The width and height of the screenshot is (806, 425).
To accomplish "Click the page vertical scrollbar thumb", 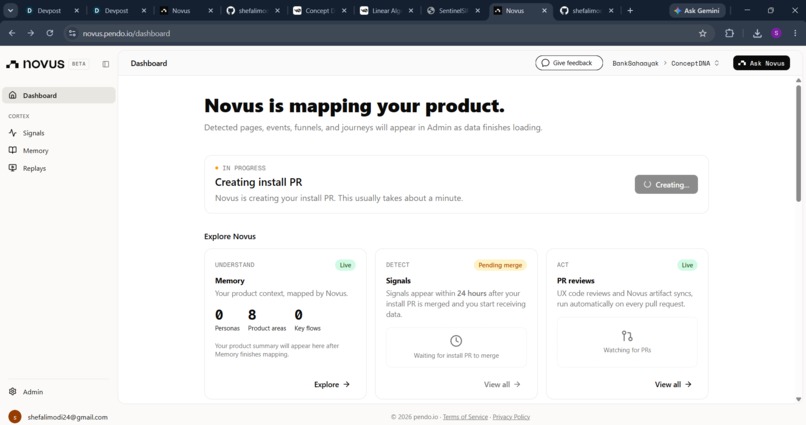I will [798, 143].
